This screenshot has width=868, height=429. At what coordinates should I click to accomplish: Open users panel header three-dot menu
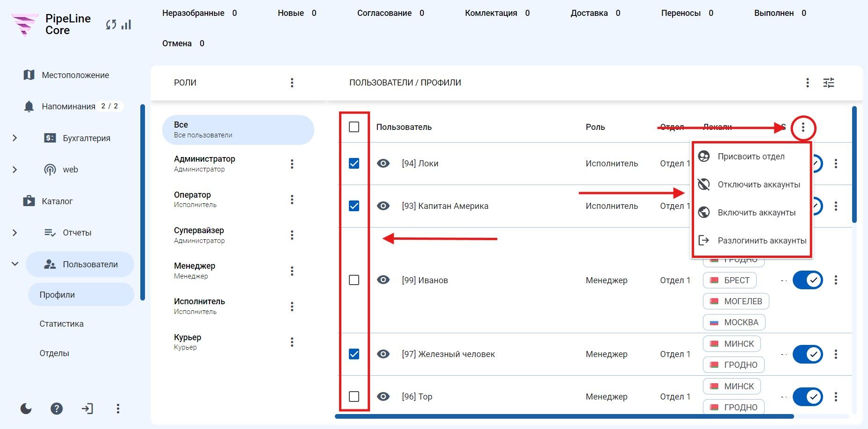807,83
